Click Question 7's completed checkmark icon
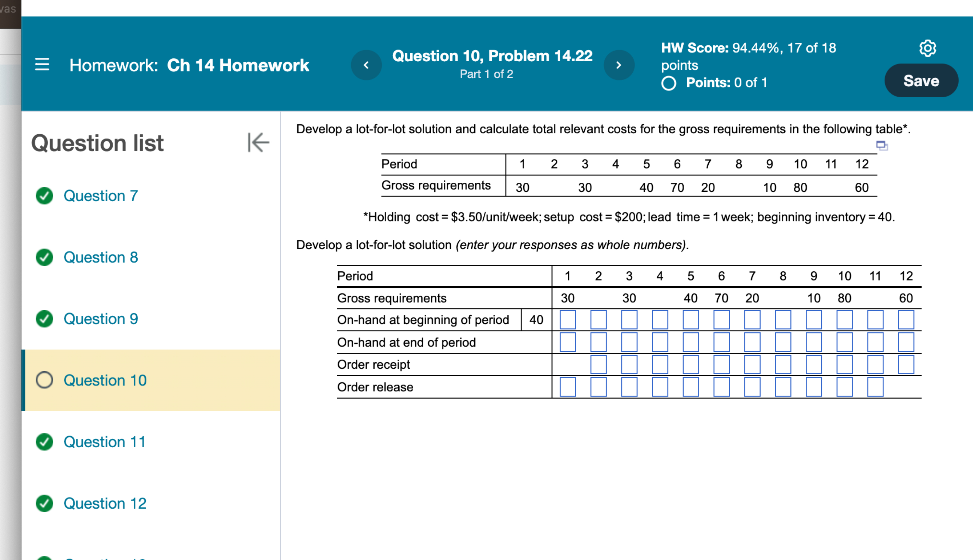This screenshot has width=973, height=560. click(x=45, y=196)
